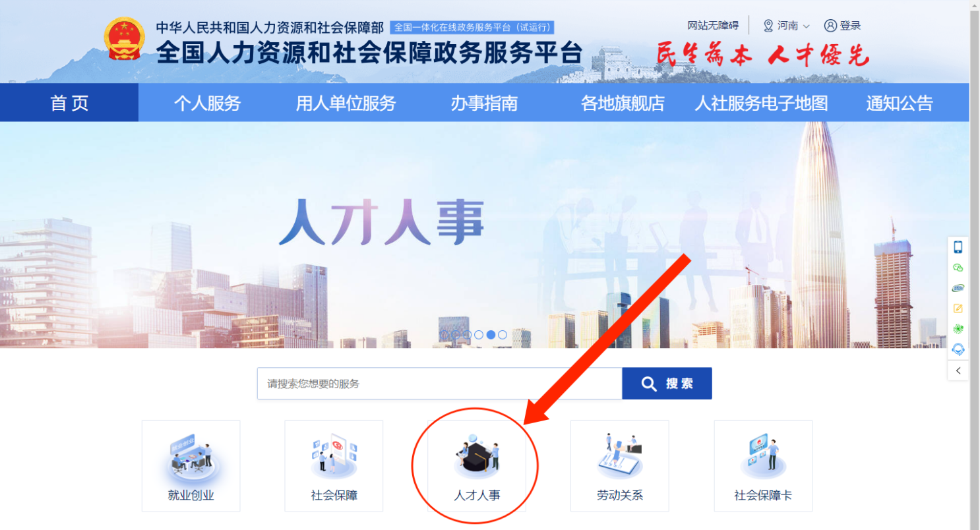This screenshot has width=980, height=530.
Task: Open the 社会保障 service category icon
Action: 334,466
